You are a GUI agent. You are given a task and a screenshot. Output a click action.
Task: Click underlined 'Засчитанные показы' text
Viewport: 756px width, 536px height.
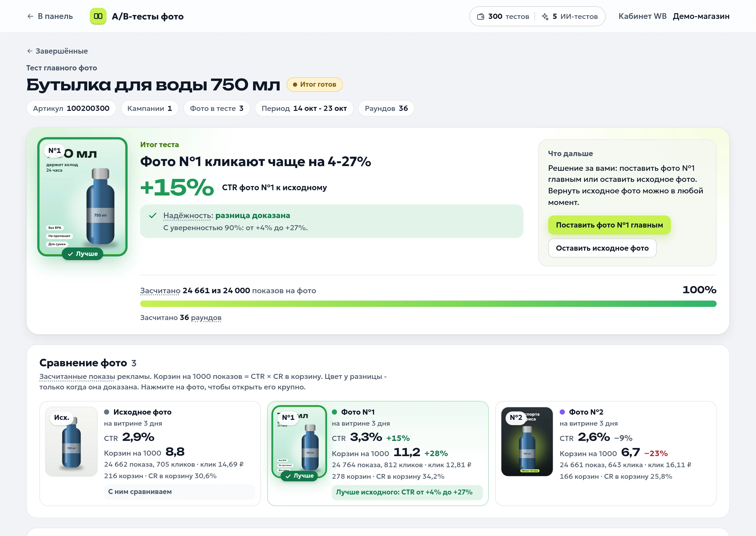[x=77, y=377]
